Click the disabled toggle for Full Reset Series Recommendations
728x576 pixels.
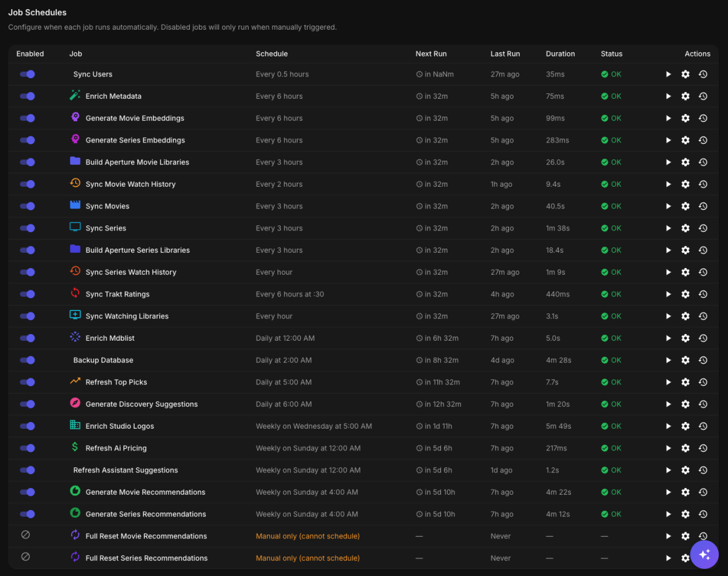(x=25, y=557)
